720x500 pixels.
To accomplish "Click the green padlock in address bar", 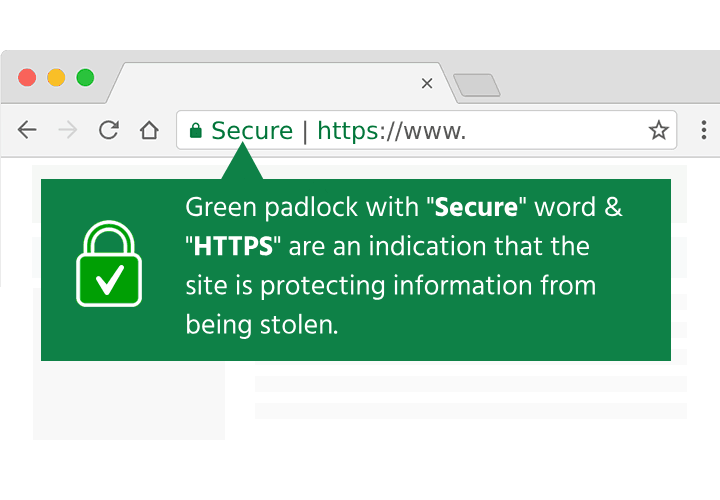I will pos(196,131).
